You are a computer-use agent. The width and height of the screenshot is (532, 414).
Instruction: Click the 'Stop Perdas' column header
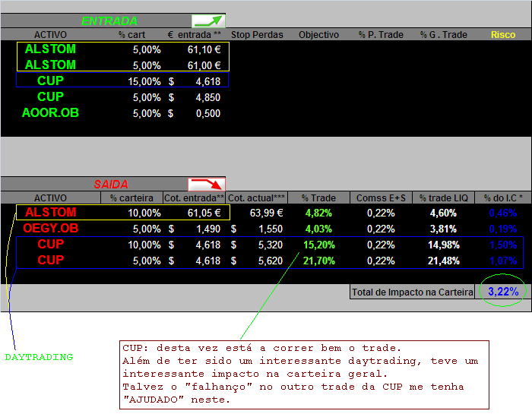click(257, 35)
